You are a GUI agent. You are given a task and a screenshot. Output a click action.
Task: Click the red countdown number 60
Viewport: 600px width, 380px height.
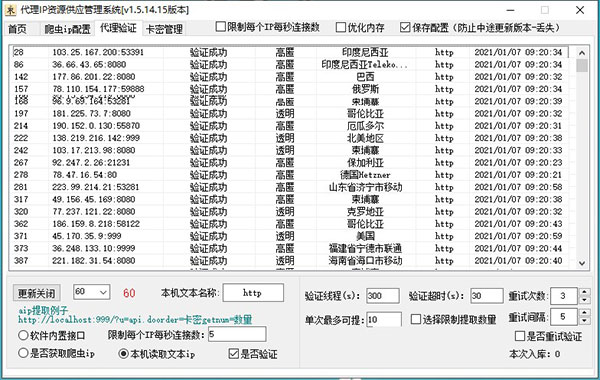pyautogui.click(x=129, y=293)
